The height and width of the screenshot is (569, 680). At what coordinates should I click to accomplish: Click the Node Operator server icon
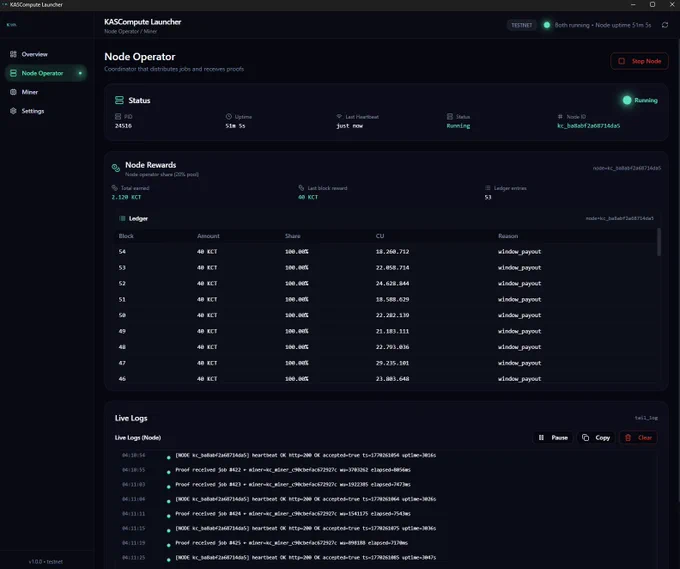[x=13, y=73]
